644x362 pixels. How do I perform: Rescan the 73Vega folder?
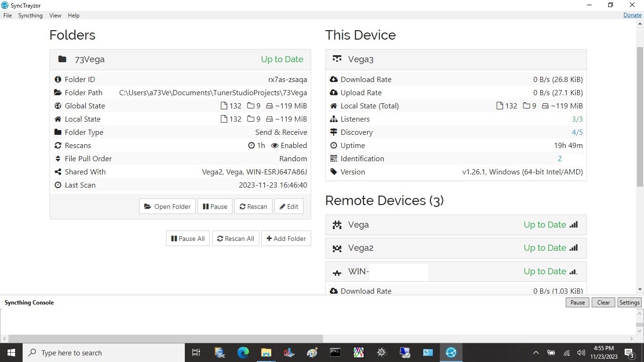(x=253, y=206)
